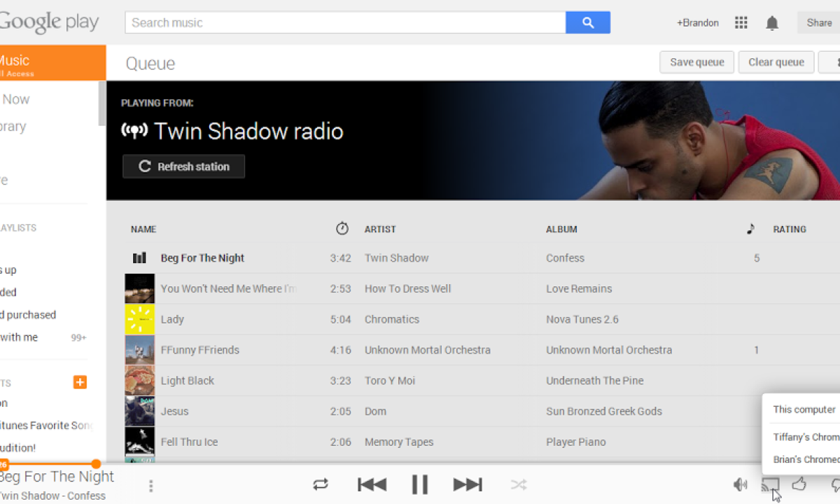Image resolution: width=840 pixels, height=504 pixels.
Task: Sort by play count note icon
Action: click(x=751, y=228)
